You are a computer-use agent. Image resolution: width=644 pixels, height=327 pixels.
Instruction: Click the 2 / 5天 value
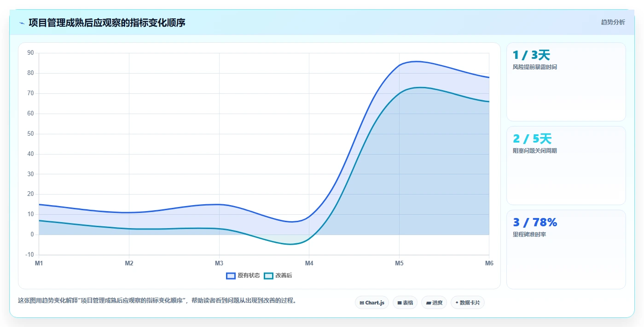(x=532, y=139)
